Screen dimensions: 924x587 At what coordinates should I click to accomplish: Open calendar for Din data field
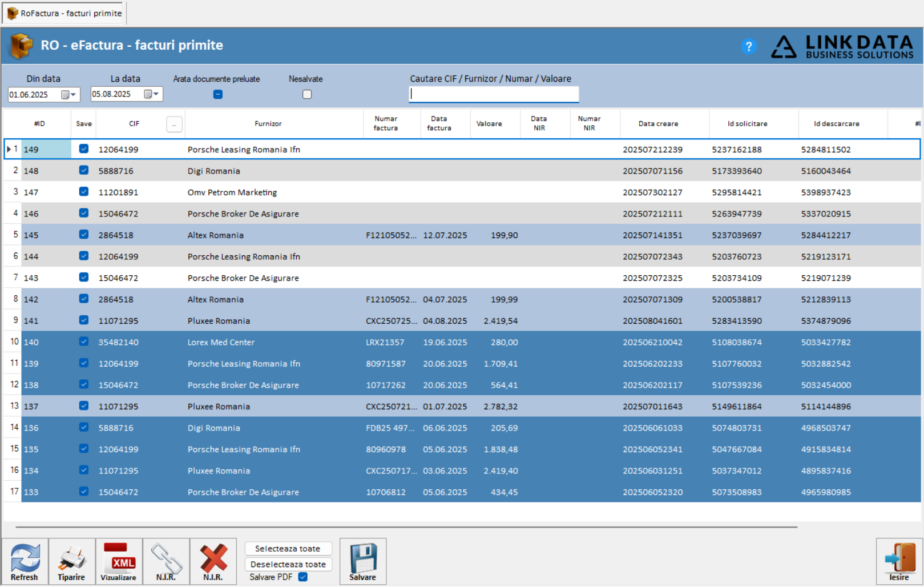point(69,95)
